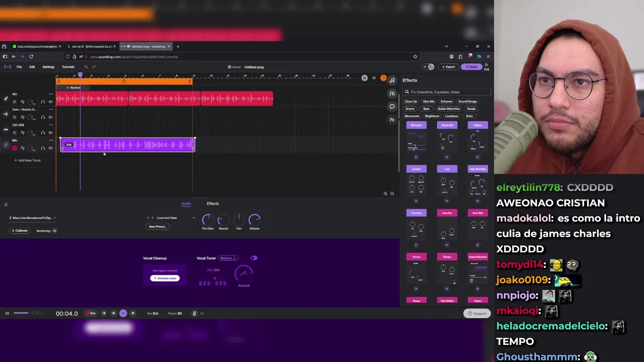This screenshot has width=644, height=362.
Task: Toggle the Vocal Tuner switch
Action: click(x=254, y=258)
